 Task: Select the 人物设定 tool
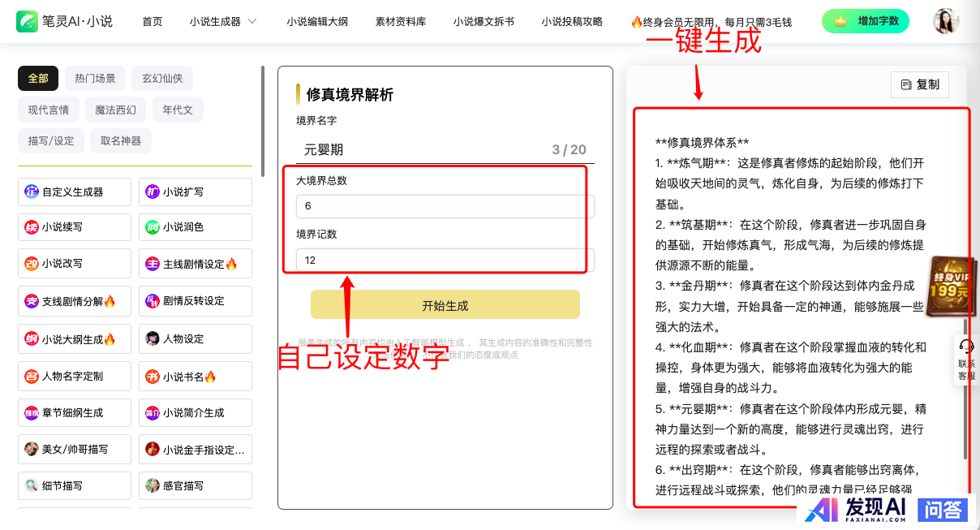coord(195,338)
